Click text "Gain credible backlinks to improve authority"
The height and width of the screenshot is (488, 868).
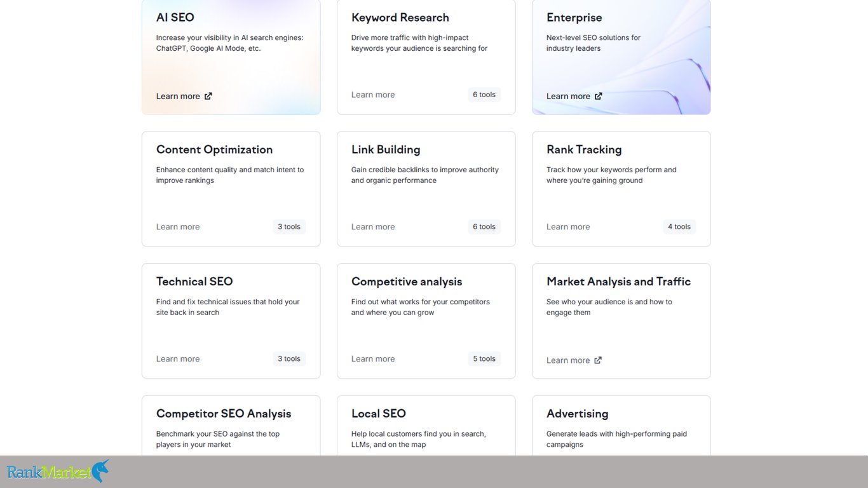tap(425, 170)
